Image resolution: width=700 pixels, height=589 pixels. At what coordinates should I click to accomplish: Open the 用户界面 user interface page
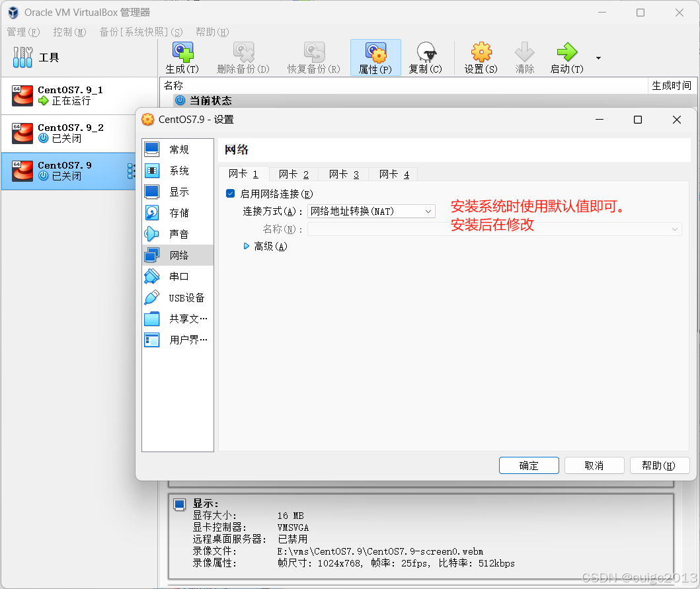click(178, 340)
